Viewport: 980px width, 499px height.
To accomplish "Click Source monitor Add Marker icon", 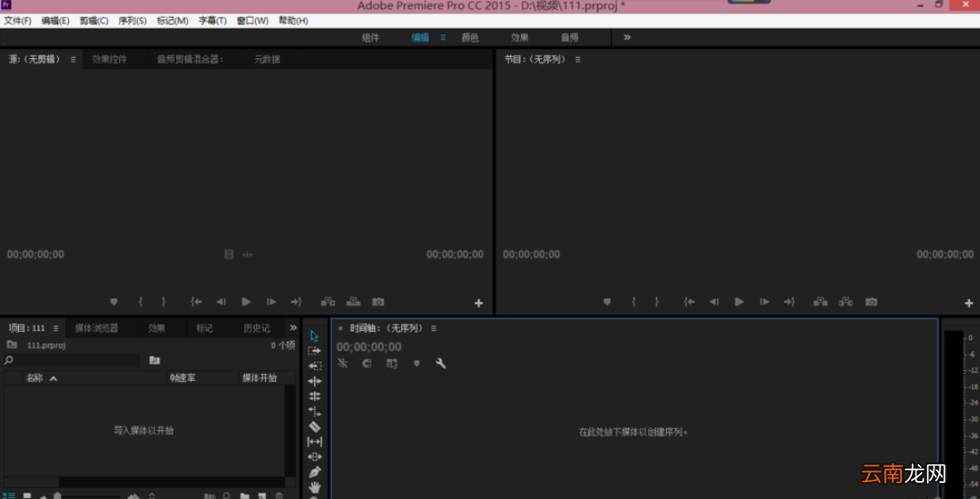I will coord(114,301).
